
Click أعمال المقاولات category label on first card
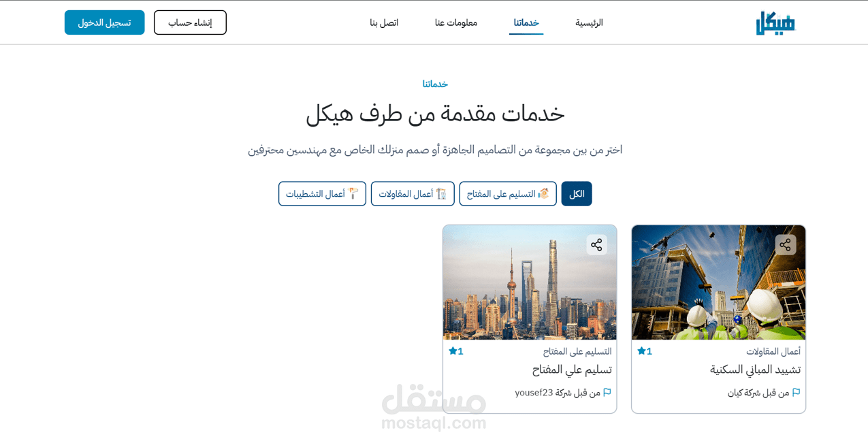click(773, 351)
